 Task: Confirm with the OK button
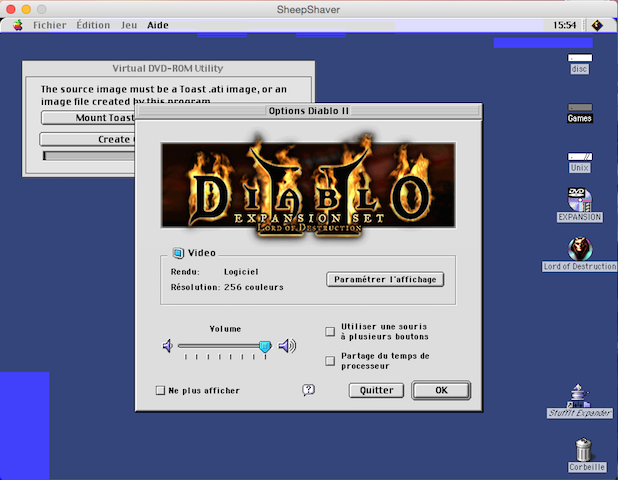coord(441,390)
